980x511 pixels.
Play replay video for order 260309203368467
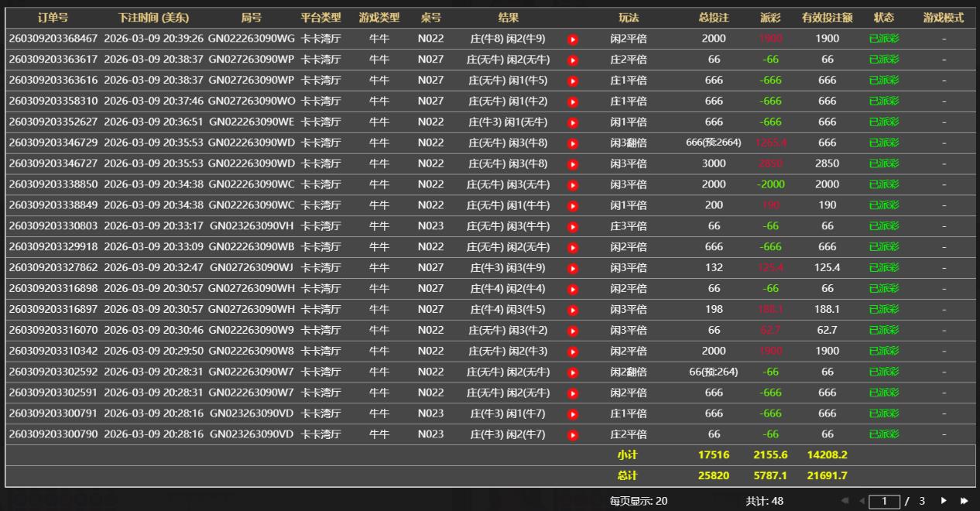(x=573, y=39)
